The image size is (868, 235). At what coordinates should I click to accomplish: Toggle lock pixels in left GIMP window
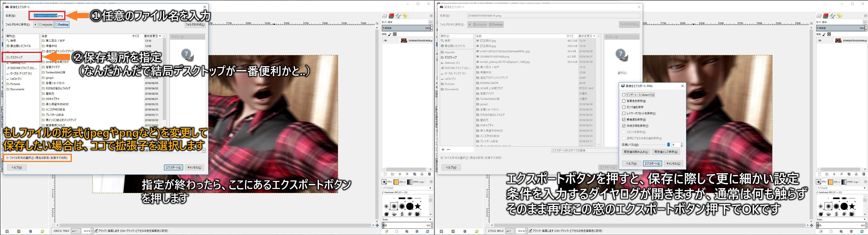[390, 34]
